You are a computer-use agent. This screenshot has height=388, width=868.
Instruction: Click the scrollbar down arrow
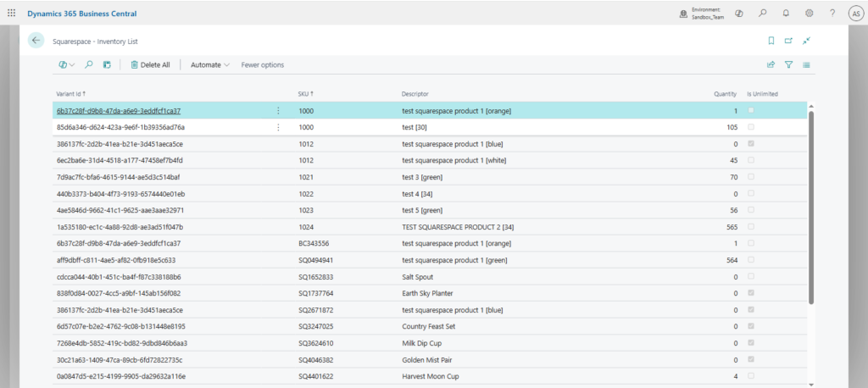[x=811, y=384]
